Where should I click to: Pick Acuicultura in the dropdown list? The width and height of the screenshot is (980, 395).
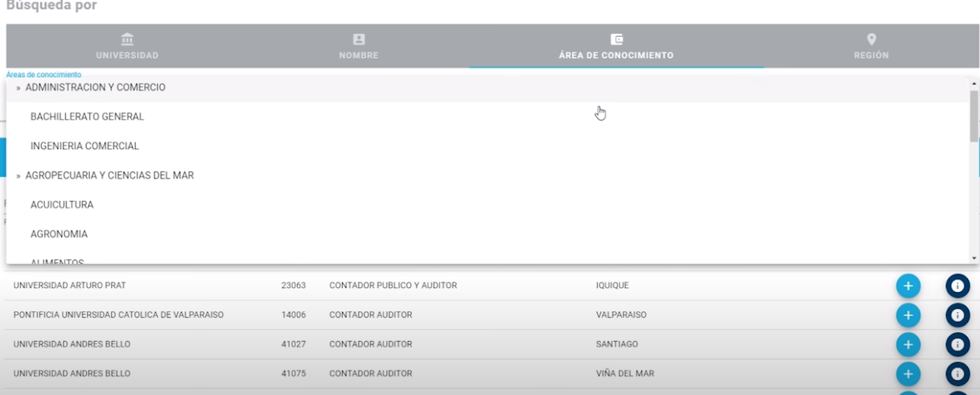pyautogui.click(x=62, y=205)
